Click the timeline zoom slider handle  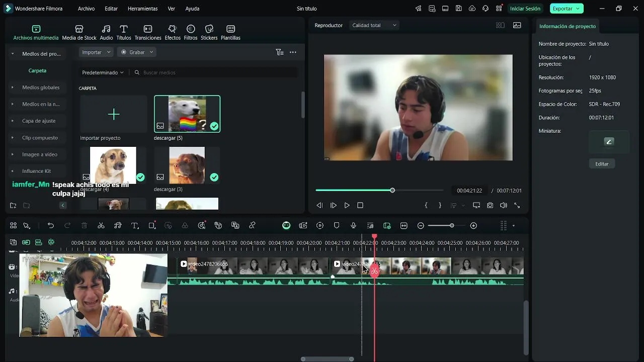click(452, 226)
